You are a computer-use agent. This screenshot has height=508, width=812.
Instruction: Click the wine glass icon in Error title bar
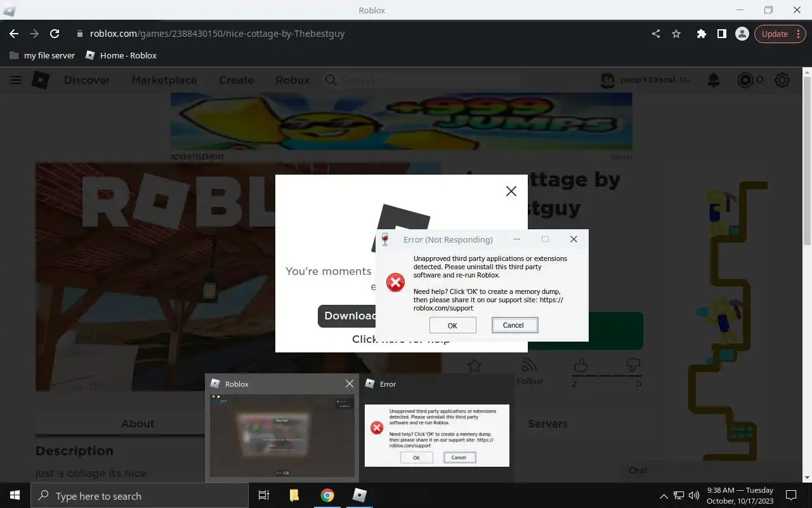pyautogui.click(x=384, y=239)
